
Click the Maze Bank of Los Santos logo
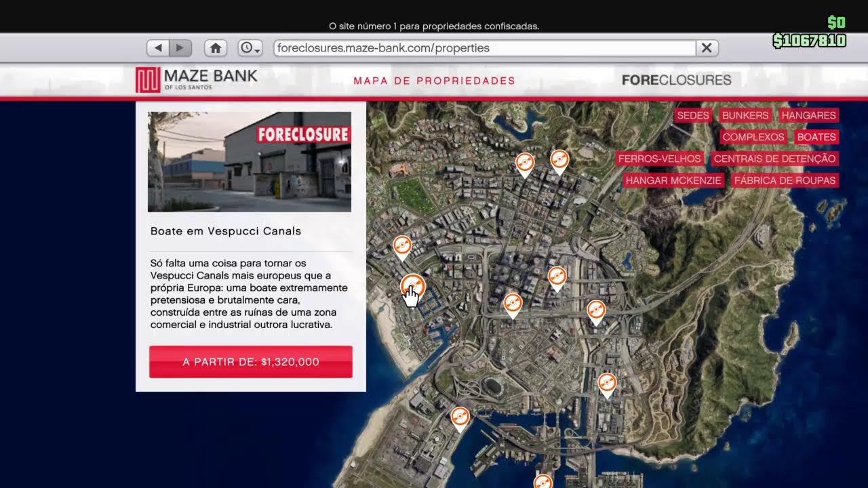(x=197, y=79)
